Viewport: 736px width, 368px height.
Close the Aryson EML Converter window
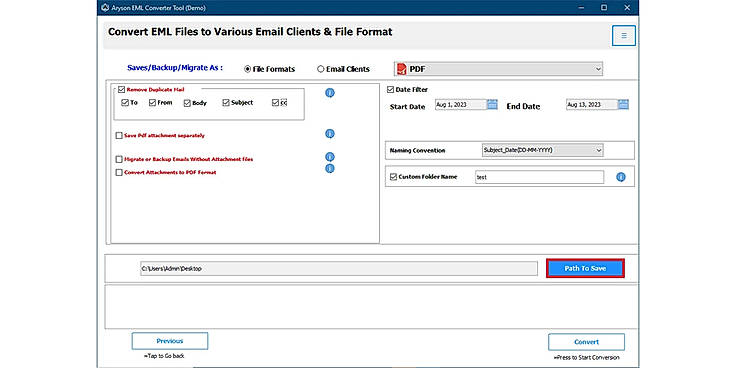(x=627, y=8)
